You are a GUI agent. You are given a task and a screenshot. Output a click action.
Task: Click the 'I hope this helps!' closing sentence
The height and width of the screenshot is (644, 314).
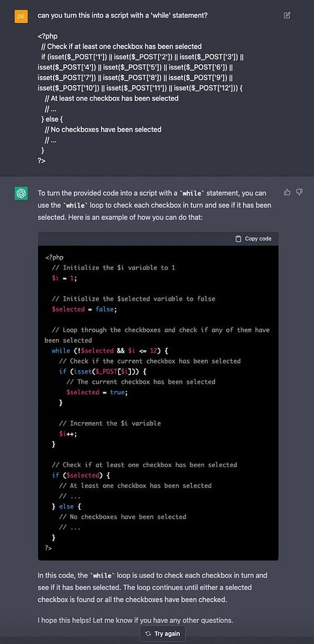[135, 620]
